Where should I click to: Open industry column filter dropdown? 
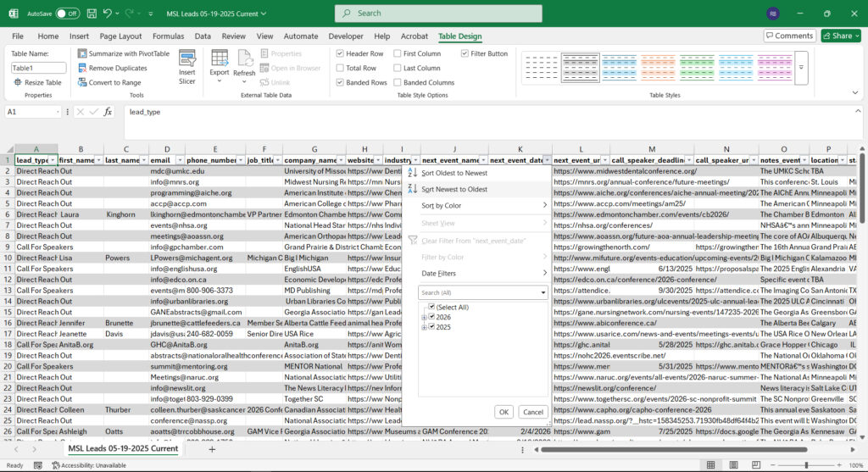click(415, 160)
